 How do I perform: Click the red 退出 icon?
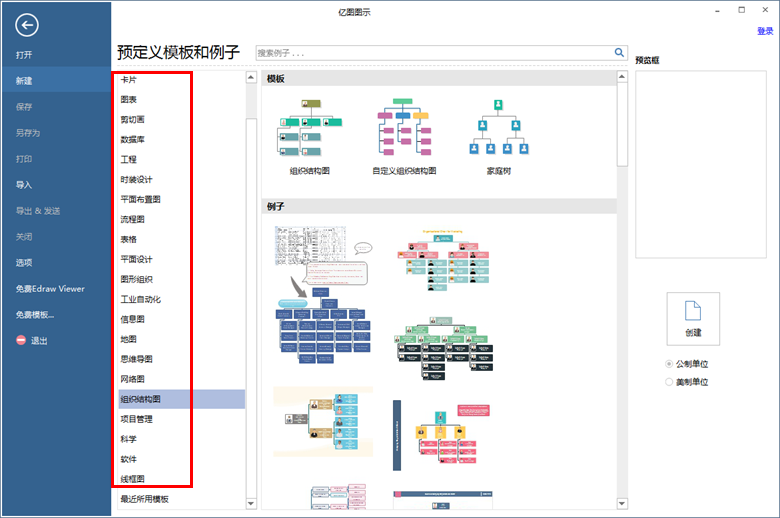click(21, 341)
